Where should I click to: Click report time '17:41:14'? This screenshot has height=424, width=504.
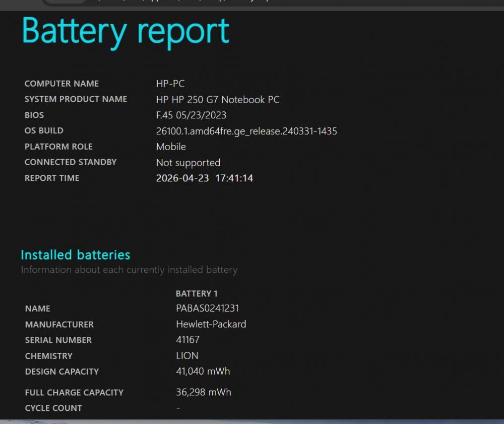coord(234,178)
